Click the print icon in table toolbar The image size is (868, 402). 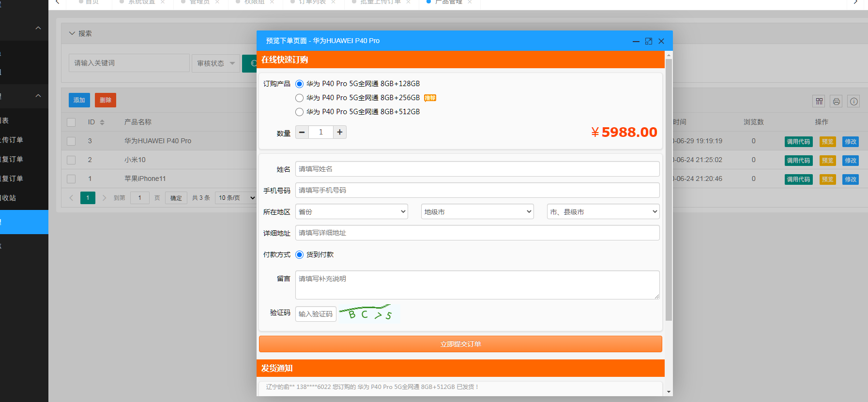836,101
